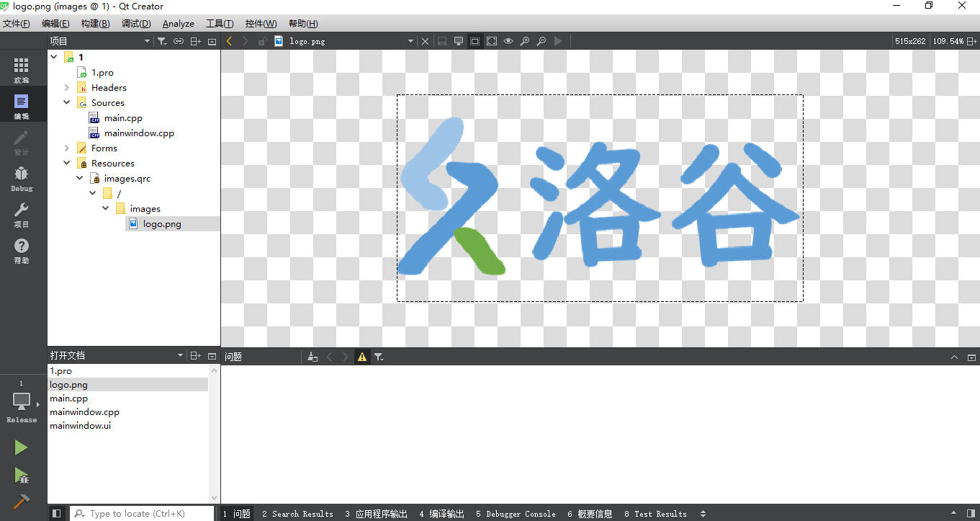Switch to 编辑 (Edit) mode
Viewport: 980px width, 521px height.
click(x=22, y=107)
